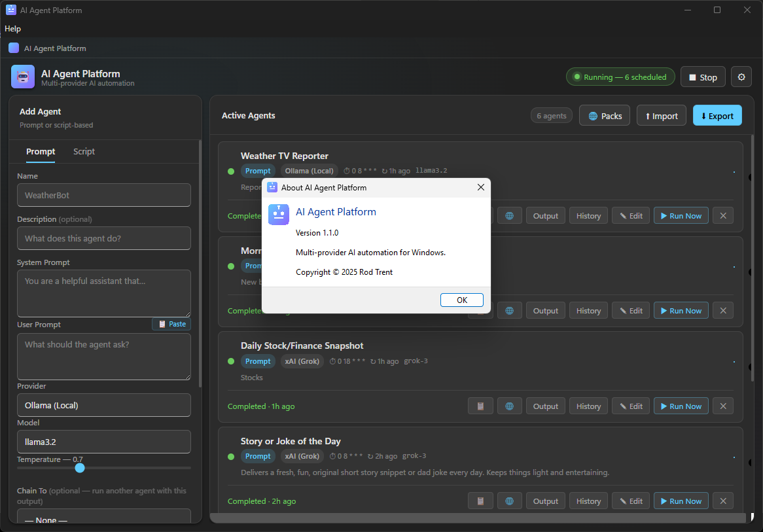Run the Daily Stock/Finance Snapshot agent now
This screenshot has width=763, height=532.
pos(681,406)
